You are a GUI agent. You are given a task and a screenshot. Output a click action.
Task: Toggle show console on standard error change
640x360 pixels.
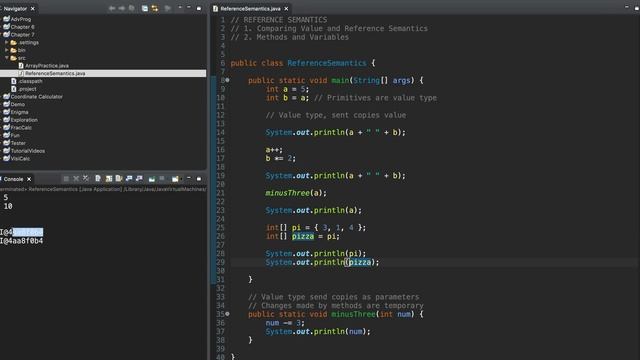139,179
